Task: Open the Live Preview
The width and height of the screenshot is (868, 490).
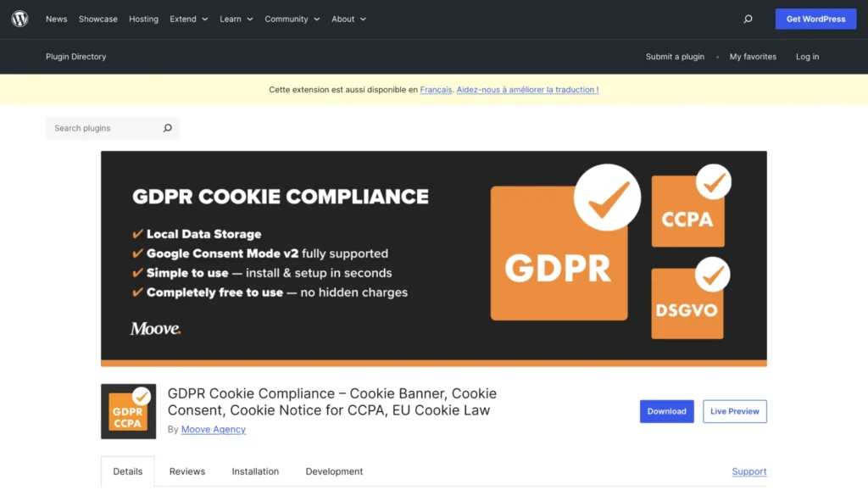Action: (734, 411)
